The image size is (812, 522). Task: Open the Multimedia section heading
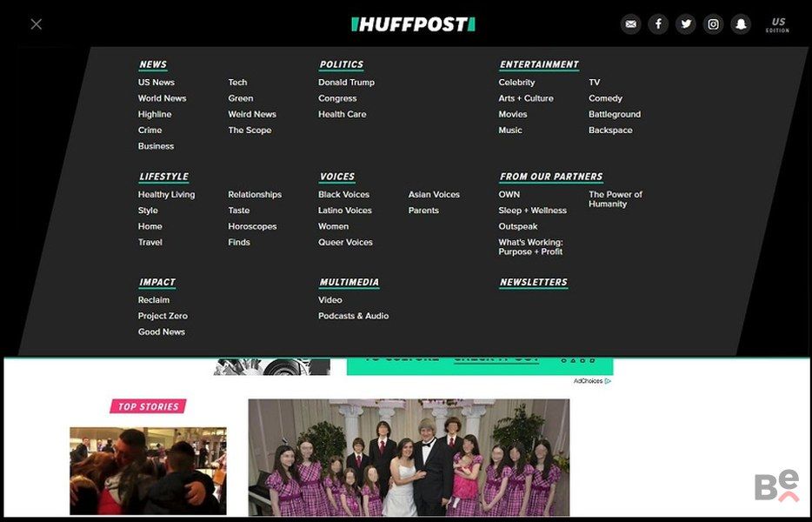tap(349, 283)
